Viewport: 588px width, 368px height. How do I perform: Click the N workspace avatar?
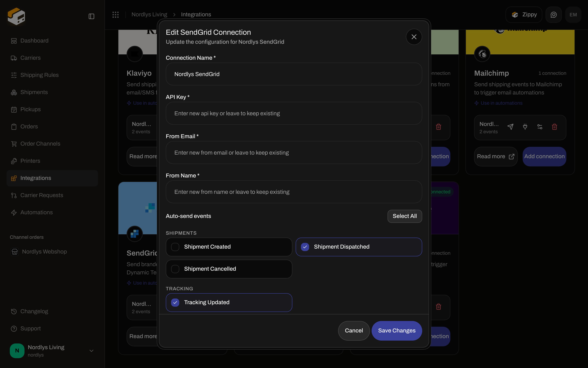coord(17,351)
